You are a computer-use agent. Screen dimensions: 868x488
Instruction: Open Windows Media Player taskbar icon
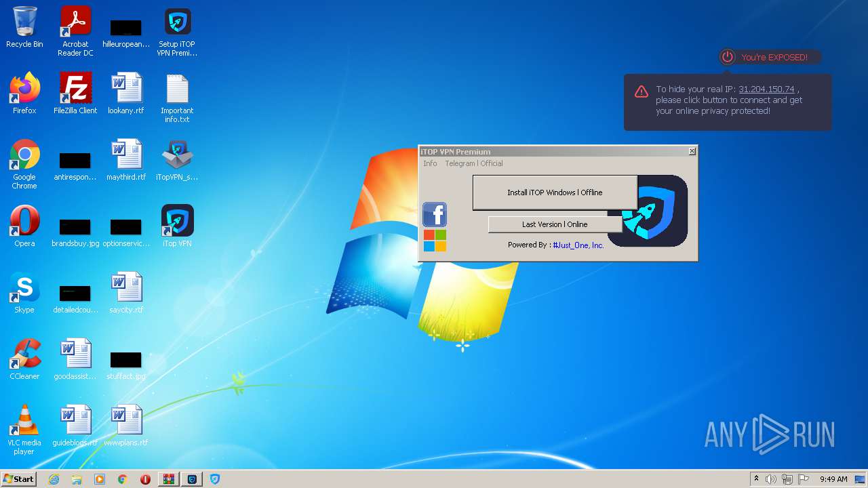coord(100,479)
